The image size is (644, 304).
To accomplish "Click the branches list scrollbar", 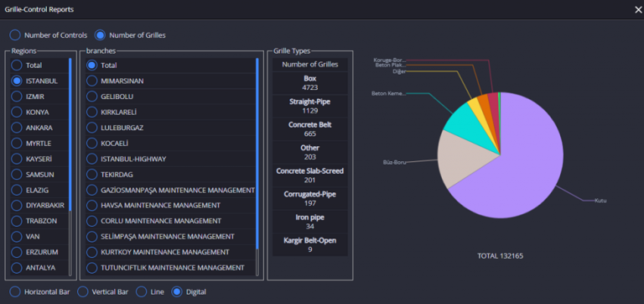I will (257, 154).
